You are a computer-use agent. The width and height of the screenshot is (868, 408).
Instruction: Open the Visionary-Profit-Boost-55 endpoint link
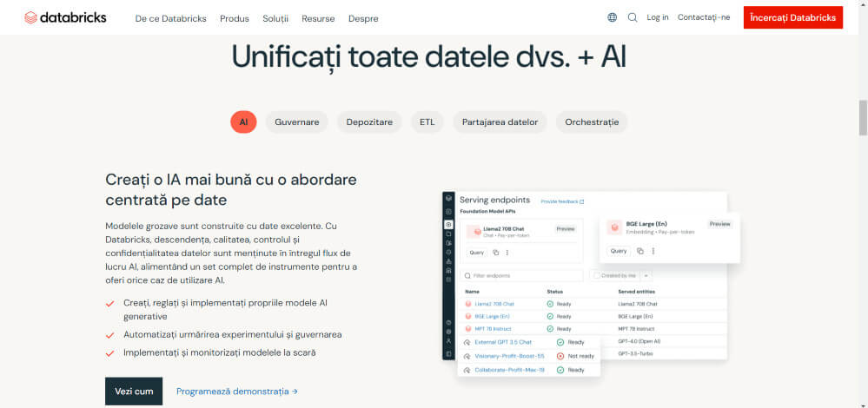pyautogui.click(x=510, y=356)
